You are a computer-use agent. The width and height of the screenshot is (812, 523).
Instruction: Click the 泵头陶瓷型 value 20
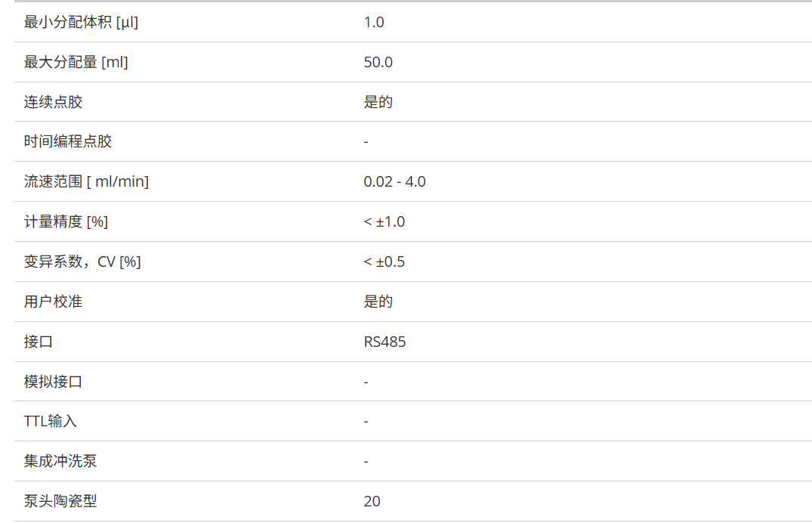click(x=372, y=501)
